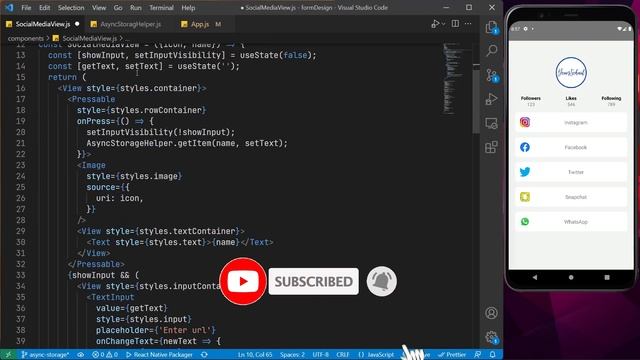Change file encoding via UTF-8

pos(321,354)
